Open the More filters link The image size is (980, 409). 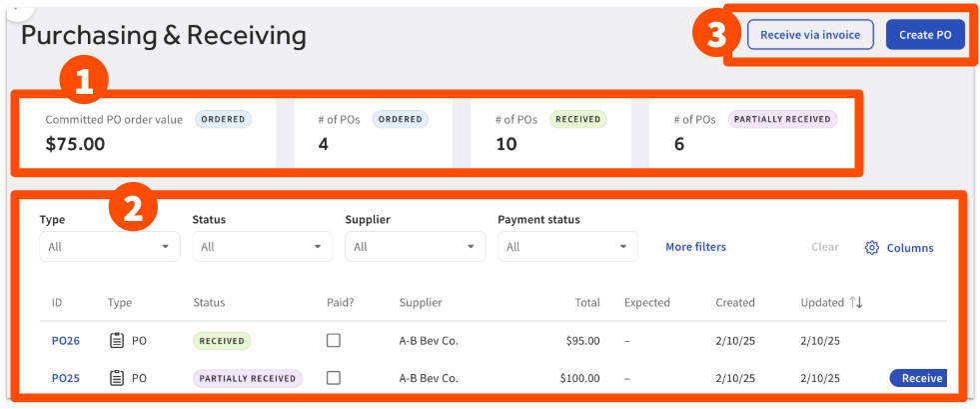(x=695, y=247)
